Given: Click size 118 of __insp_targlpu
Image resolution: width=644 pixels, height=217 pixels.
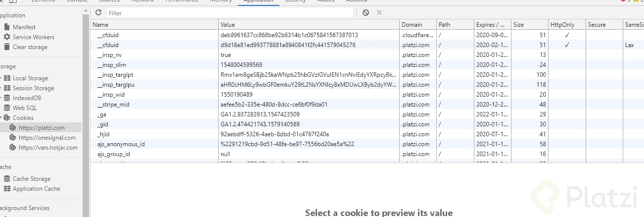Looking at the screenshot, I should pyautogui.click(x=541, y=85).
